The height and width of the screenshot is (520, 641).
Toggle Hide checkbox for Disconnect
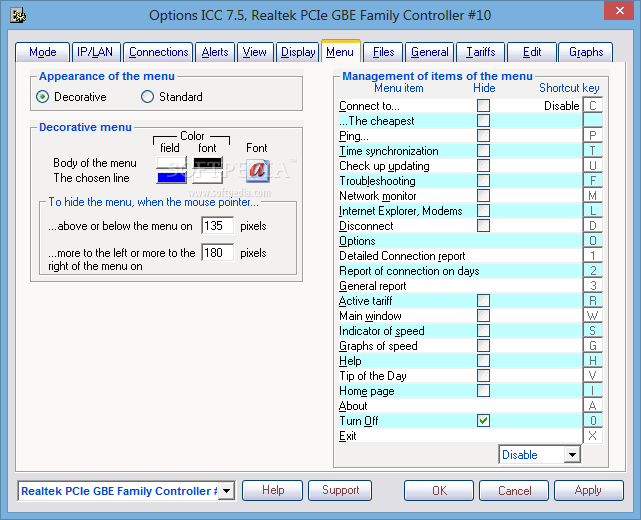click(x=483, y=226)
